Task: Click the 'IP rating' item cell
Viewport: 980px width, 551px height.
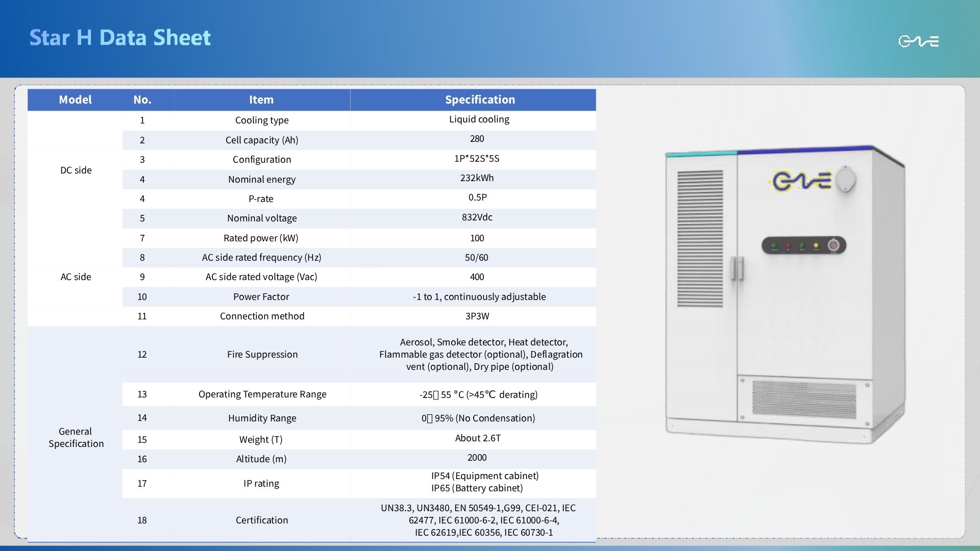Action: click(x=261, y=484)
